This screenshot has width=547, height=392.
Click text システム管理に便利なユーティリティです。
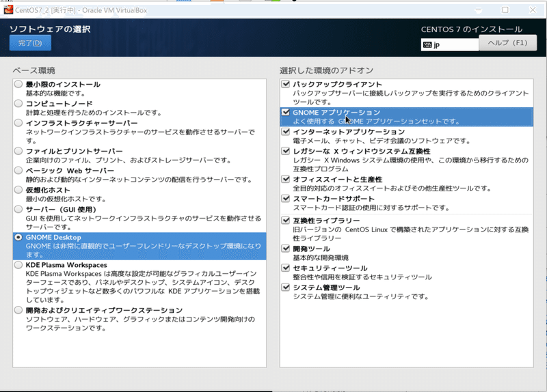coord(361,297)
